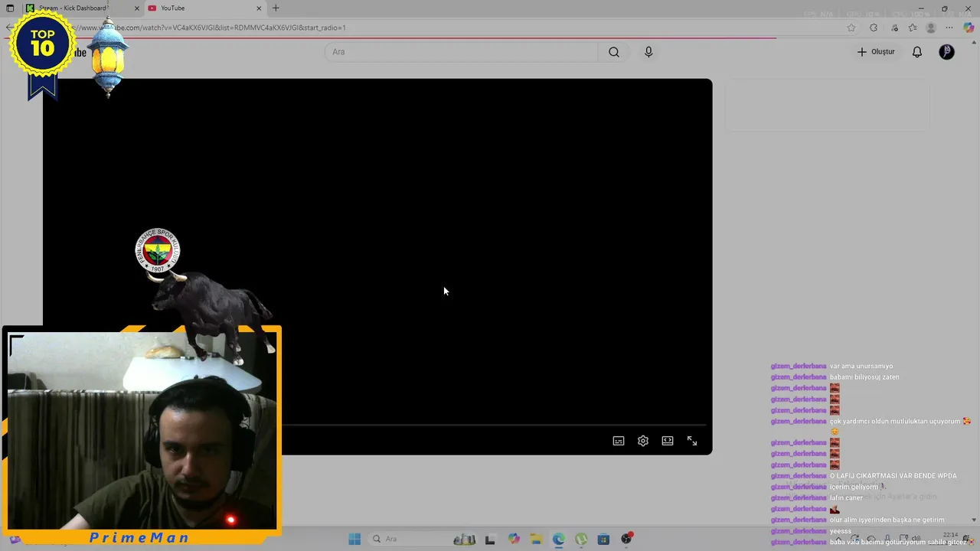Open the browser favorites list icon
Image resolution: width=980 pixels, height=551 pixels.
click(913, 28)
